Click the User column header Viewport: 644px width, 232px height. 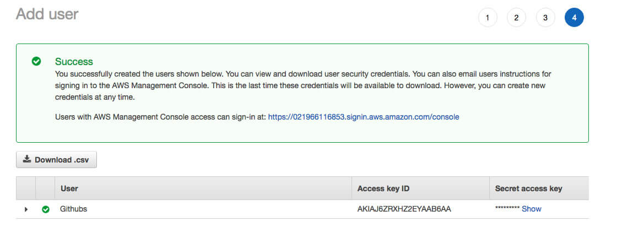(x=69, y=188)
